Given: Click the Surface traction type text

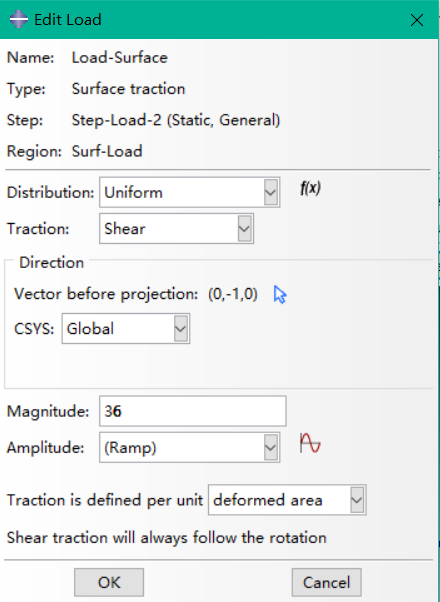Looking at the screenshot, I should point(129,89).
